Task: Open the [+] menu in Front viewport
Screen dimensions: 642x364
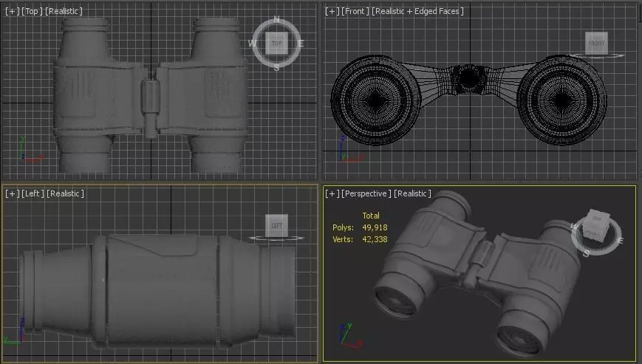Action: [332, 11]
